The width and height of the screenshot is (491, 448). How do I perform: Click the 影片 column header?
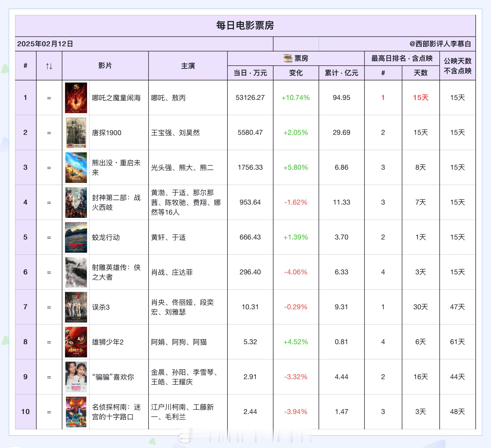pyautogui.click(x=105, y=66)
